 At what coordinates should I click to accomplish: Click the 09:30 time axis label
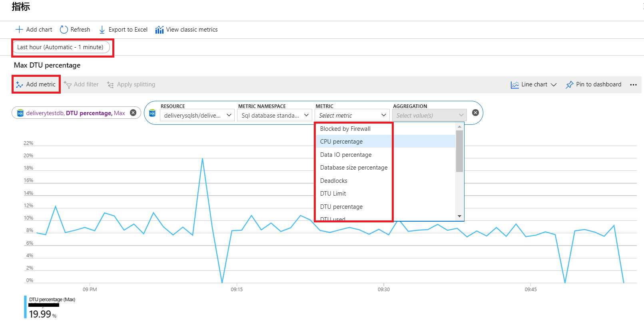(384, 290)
